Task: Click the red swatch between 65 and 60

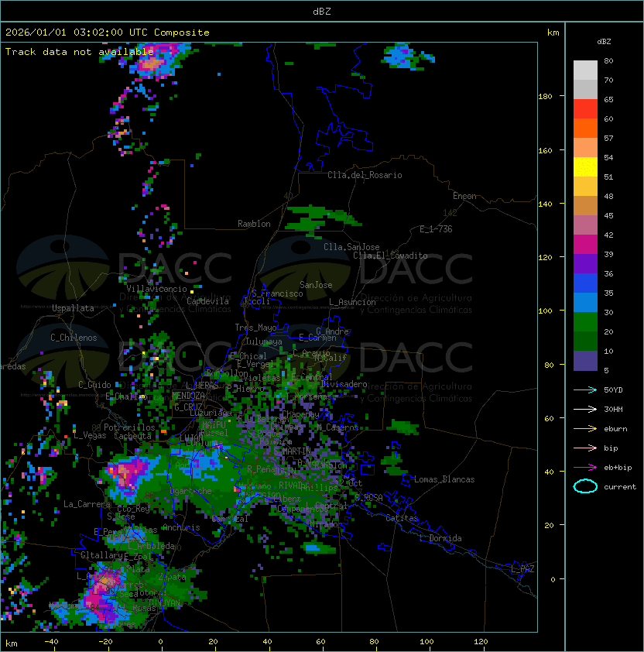Action: [x=585, y=109]
